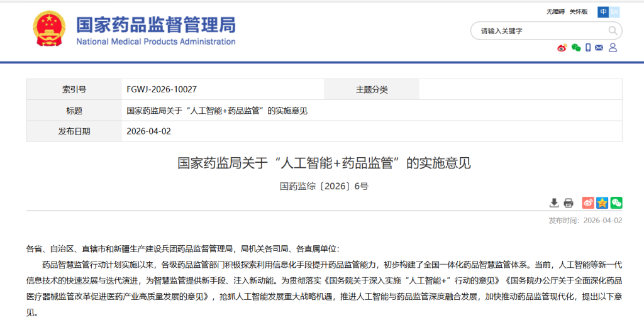Share article to QZone star icon

[x=602, y=202]
